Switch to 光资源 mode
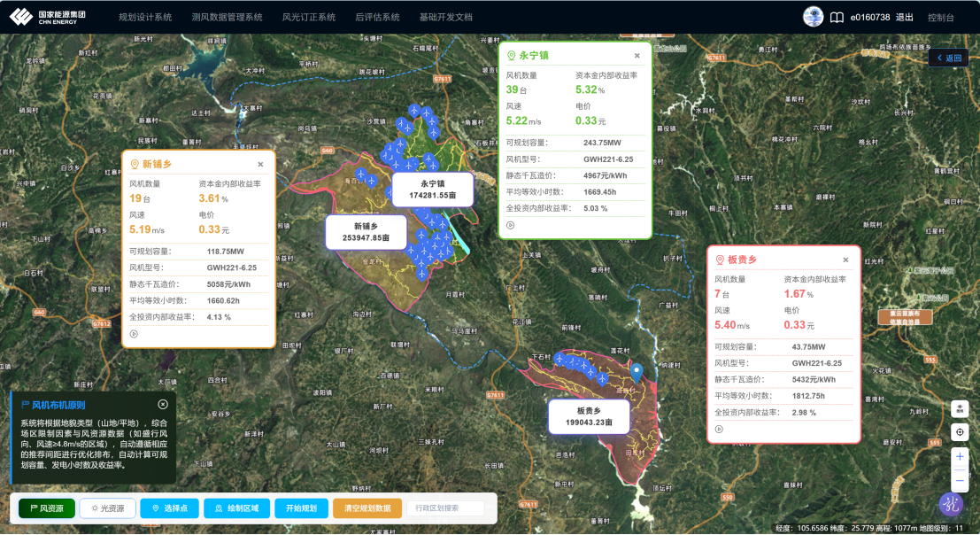 [107, 508]
